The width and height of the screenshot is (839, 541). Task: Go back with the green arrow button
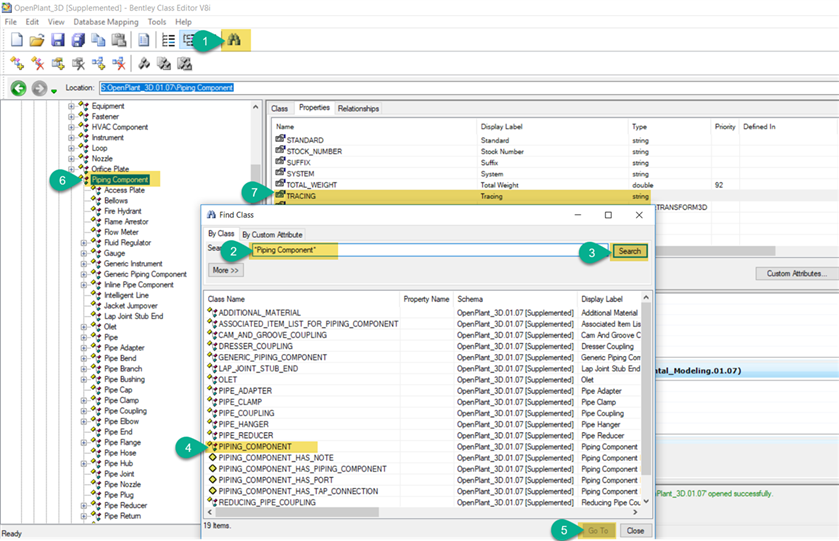[x=19, y=88]
